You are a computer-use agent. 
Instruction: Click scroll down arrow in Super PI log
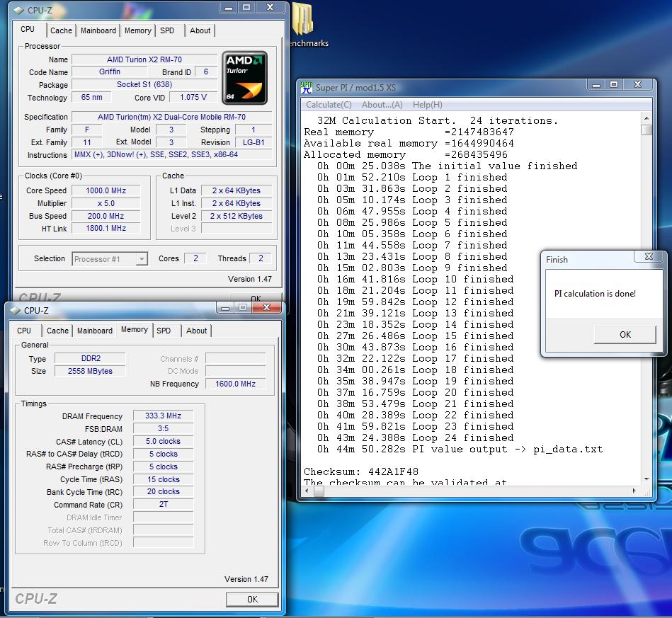point(647,479)
